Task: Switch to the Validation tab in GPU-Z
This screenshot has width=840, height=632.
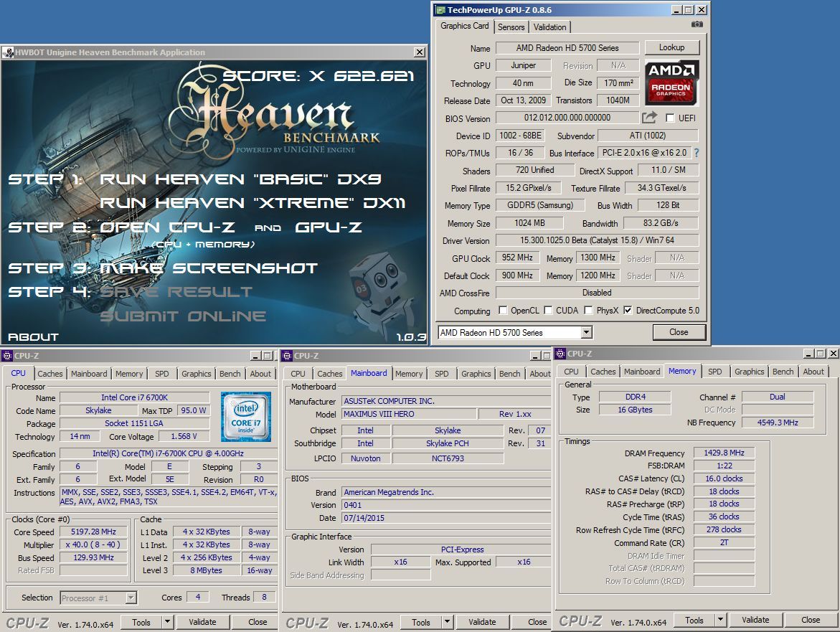Action: (549, 27)
